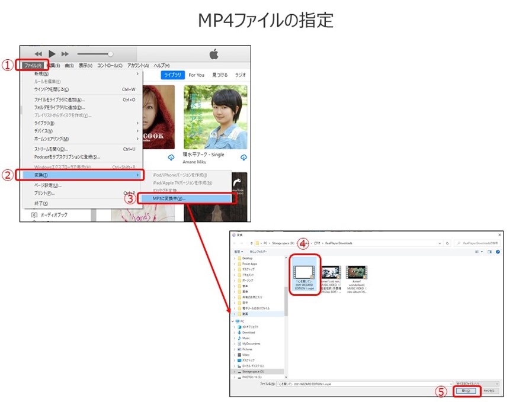Select the Power Apps folder in tree
The height and width of the screenshot is (402, 532).
249,263
